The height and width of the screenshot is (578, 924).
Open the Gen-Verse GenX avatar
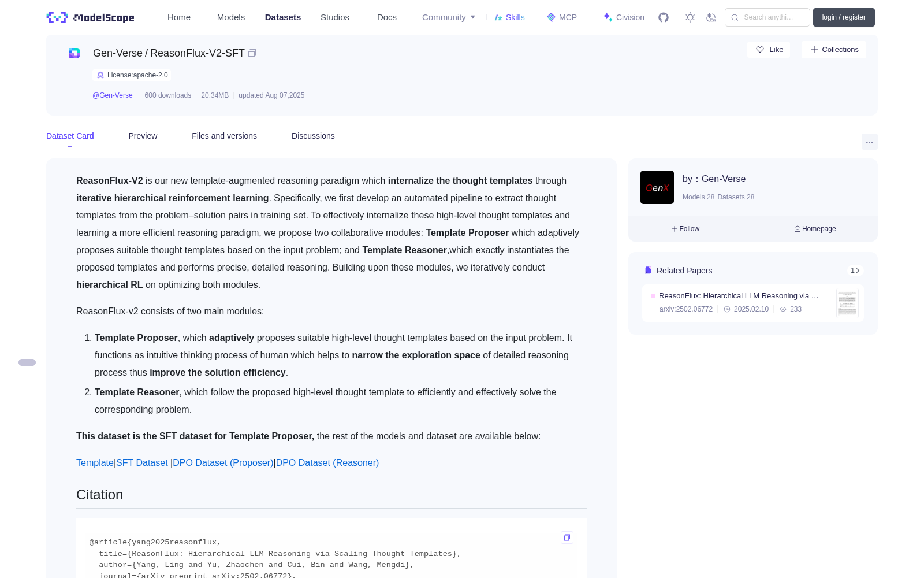tap(657, 187)
